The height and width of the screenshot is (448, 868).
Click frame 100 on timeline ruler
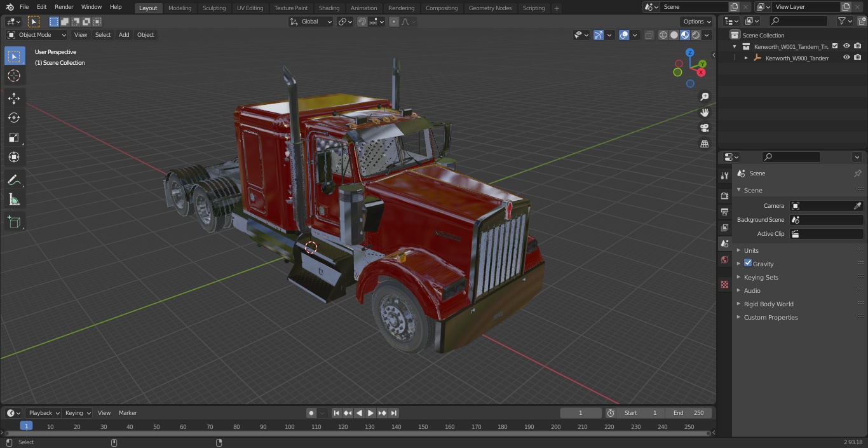(289, 427)
